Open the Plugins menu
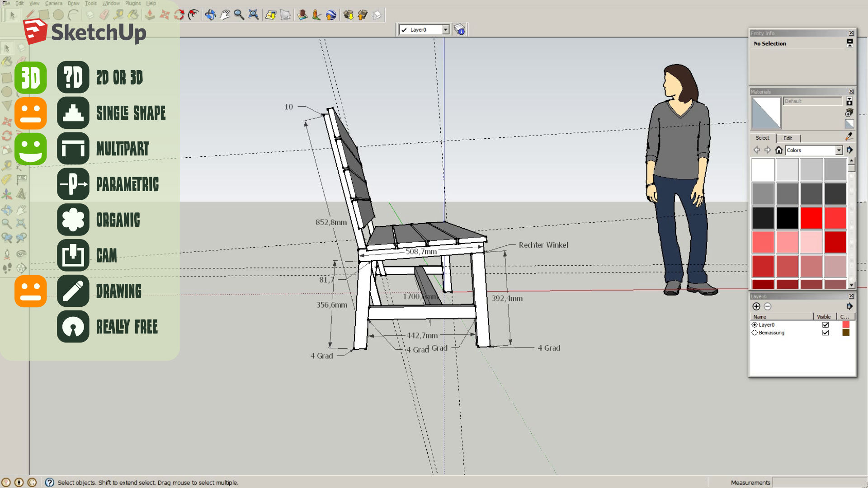This screenshot has width=868, height=488. coord(133,3)
